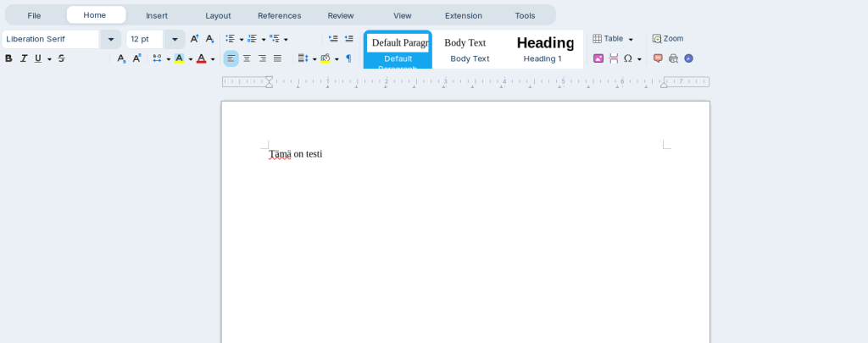Apply subscript formatting
The height and width of the screenshot is (343, 868).
[121, 58]
